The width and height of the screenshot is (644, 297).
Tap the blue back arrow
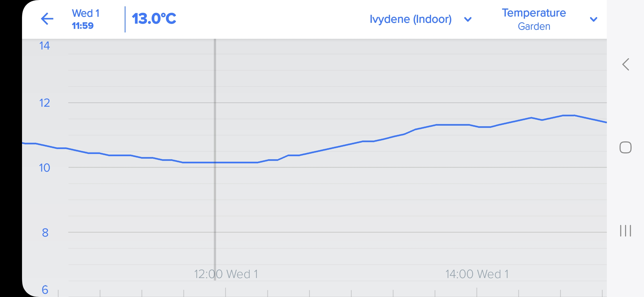click(x=47, y=19)
